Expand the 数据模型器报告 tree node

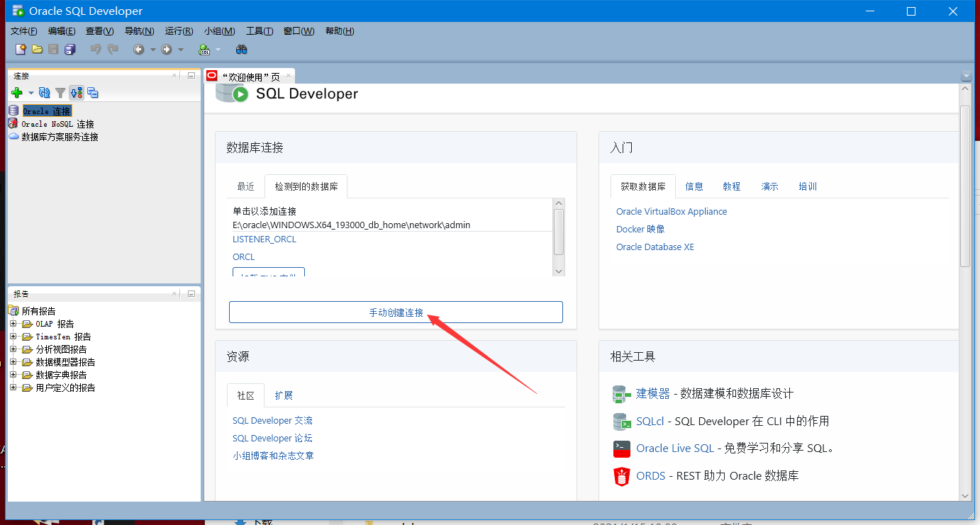[x=13, y=362]
